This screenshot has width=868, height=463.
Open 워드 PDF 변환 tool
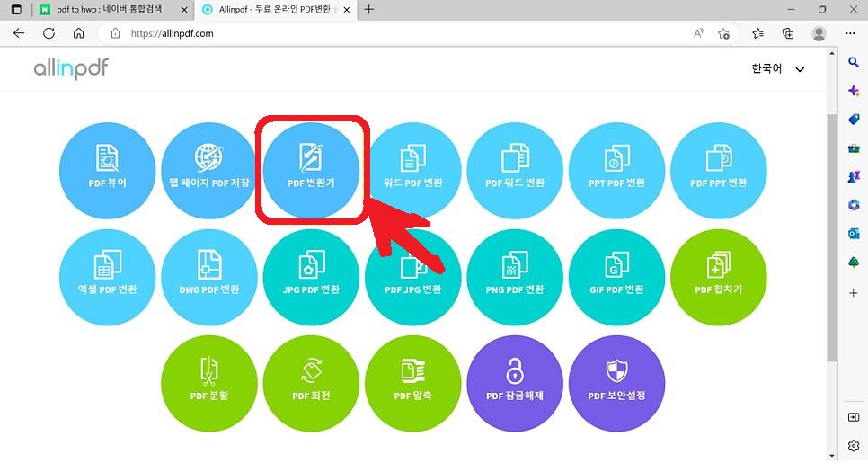(x=413, y=171)
